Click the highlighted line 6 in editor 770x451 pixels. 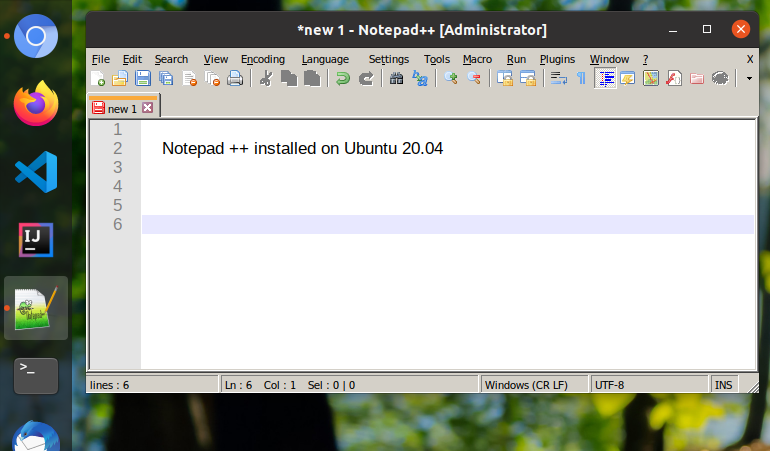pyautogui.click(x=447, y=224)
